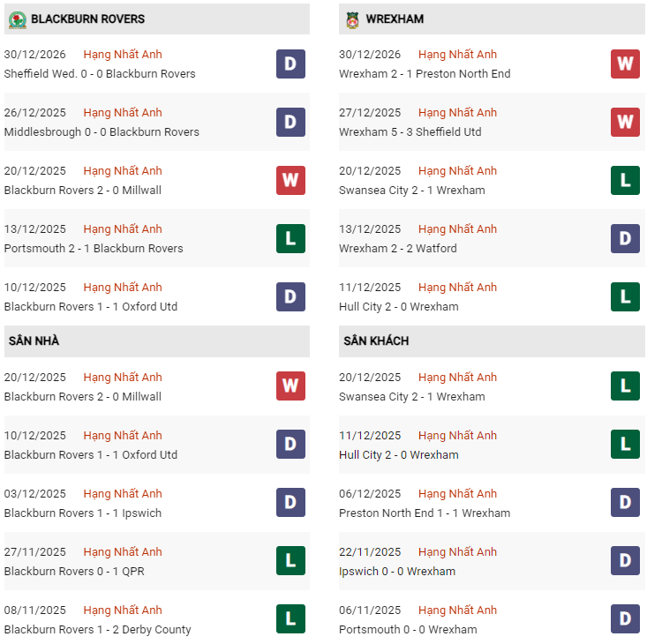Image resolution: width=647 pixels, height=644 pixels.
Task: Open the Hạng Nhất Anh link dated 27/12/2025
Action: pyautogui.click(x=457, y=113)
